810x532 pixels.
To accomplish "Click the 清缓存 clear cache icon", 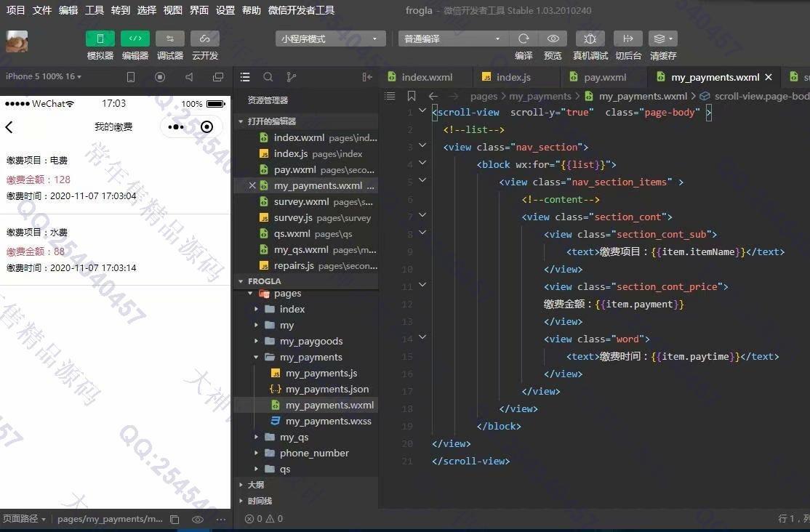I will pos(663,39).
